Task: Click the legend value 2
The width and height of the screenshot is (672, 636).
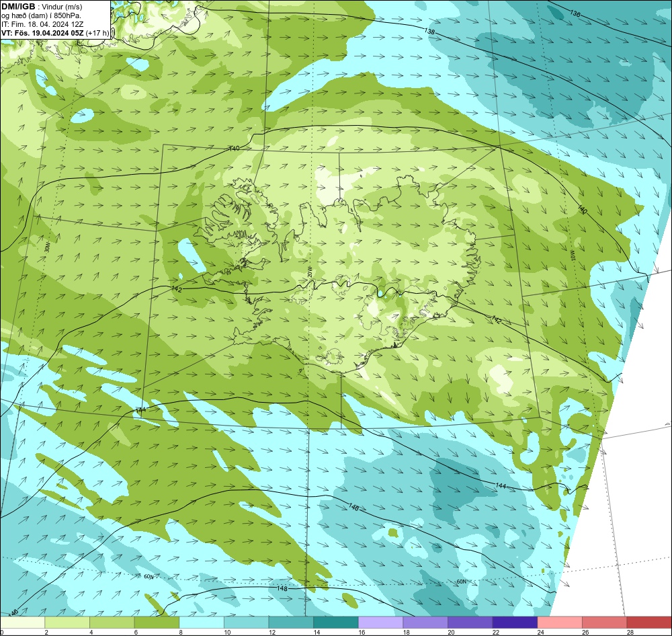Action: [46, 632]
